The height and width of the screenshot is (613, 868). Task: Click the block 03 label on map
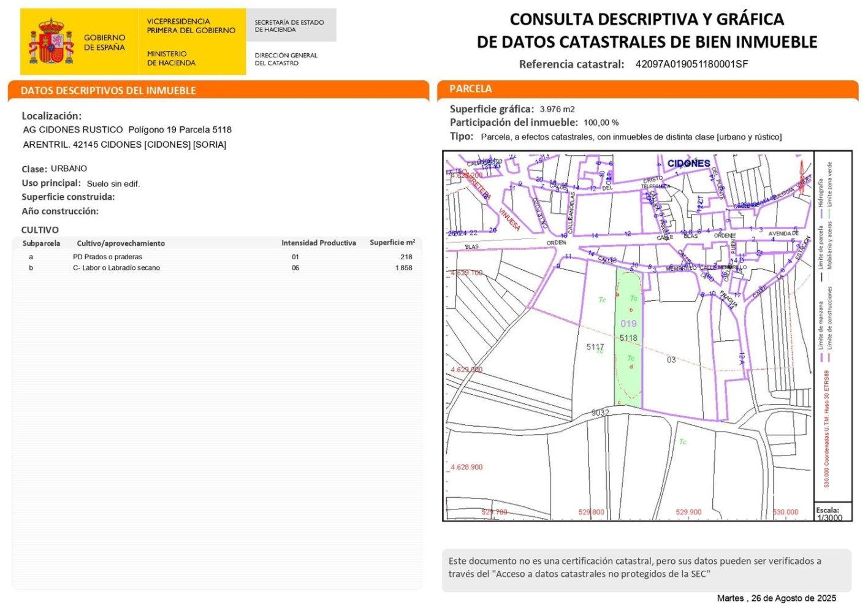pyautogui.click(x=671, y=360)
